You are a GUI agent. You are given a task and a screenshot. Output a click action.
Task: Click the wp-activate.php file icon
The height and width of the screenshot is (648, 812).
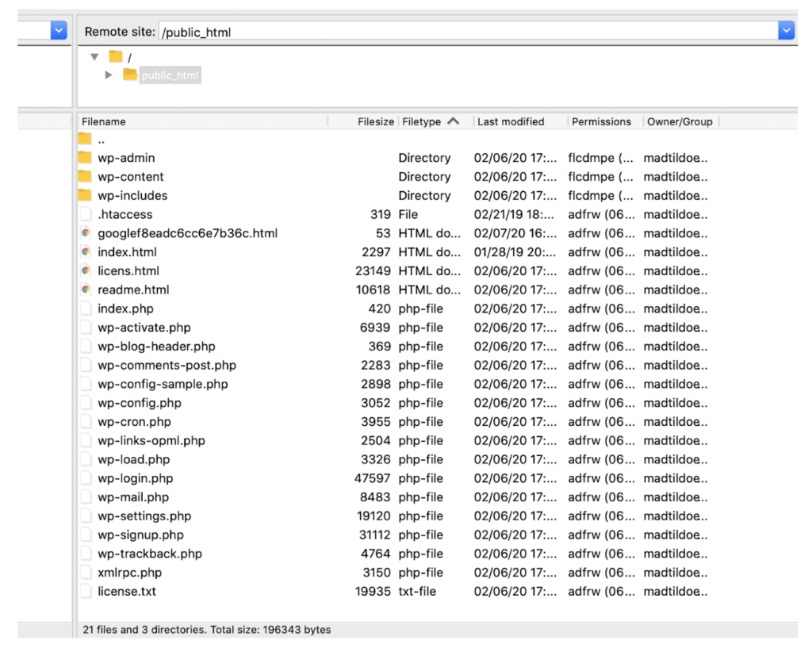[86, 328]
